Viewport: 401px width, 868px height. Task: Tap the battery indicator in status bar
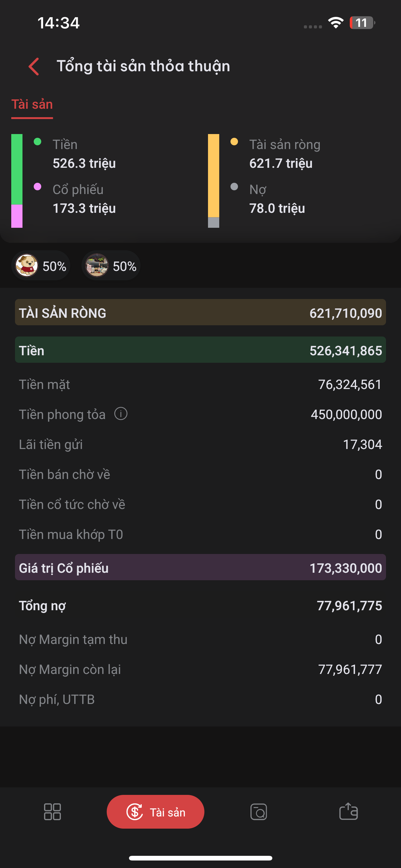(x=362, y=23)
